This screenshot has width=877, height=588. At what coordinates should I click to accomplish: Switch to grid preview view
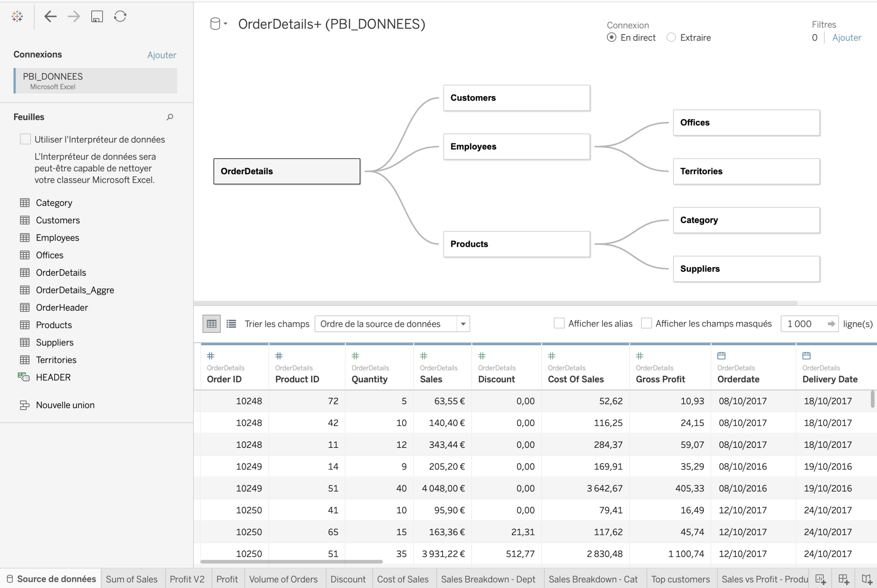(x=212, y=324)
